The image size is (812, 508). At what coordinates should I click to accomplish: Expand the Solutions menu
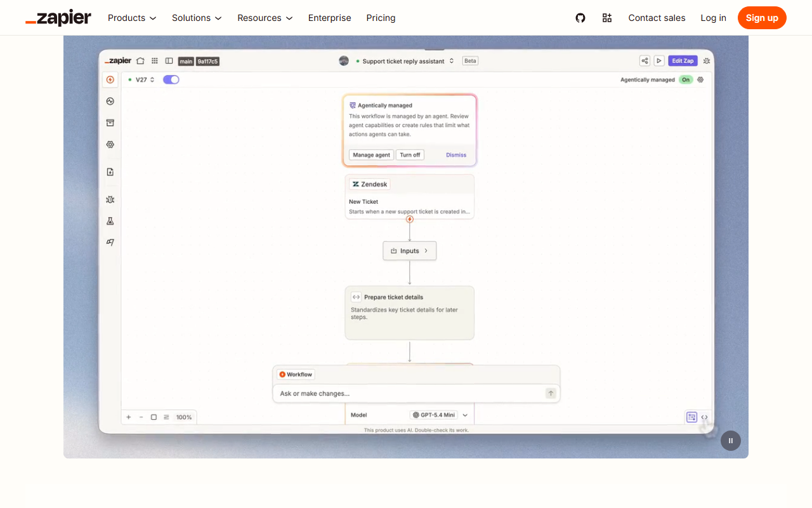pos(197,18)
